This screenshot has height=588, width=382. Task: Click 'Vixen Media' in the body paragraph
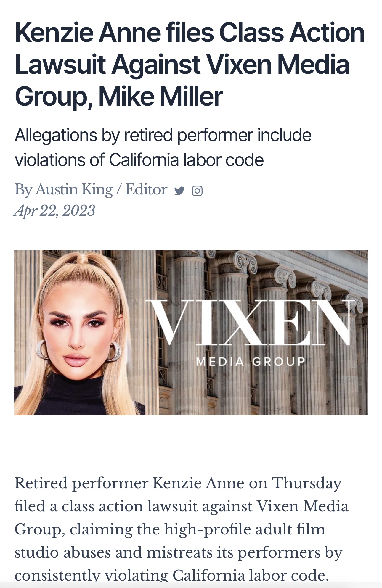coord(302,506)
